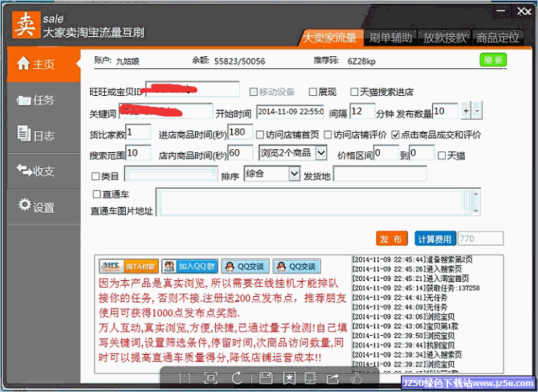538x392 pixels.
Task: Click scroll-up arrow of 直通车图片地址 box
Action: 476,193
